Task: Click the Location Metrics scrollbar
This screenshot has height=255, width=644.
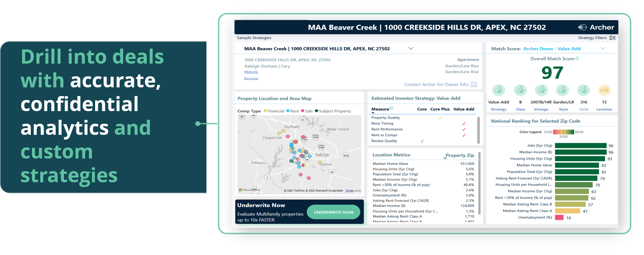Action: coord(479,183)
